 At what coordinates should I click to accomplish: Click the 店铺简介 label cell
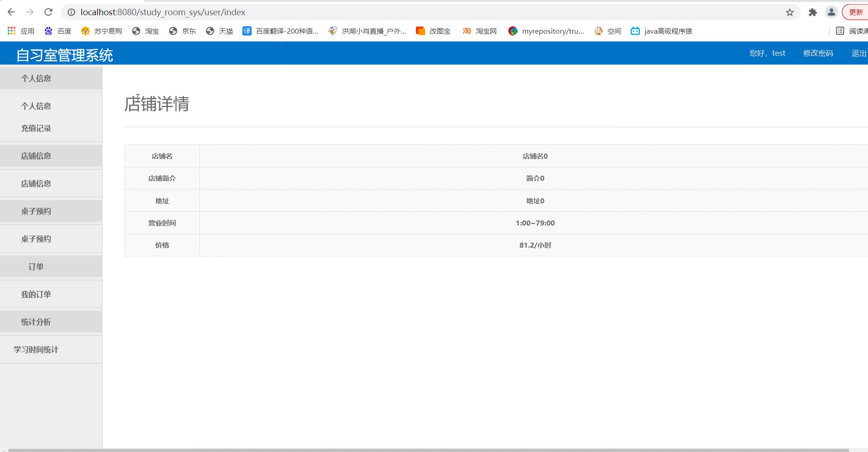162,178
